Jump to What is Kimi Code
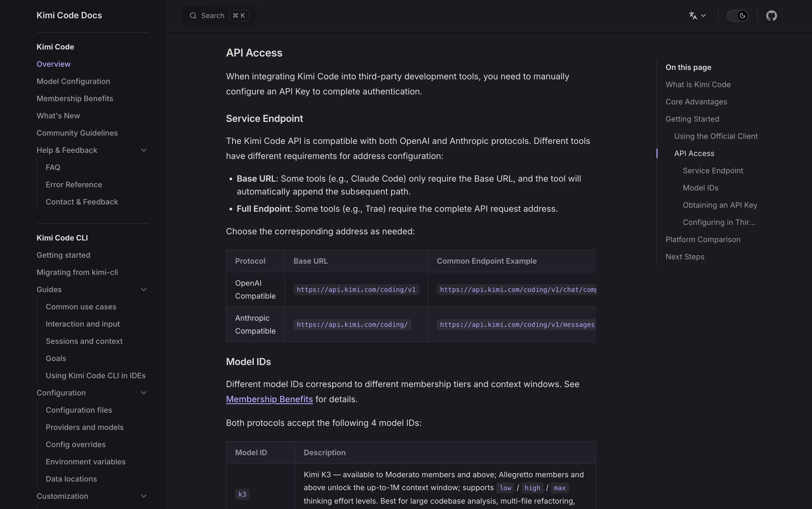 698,84
